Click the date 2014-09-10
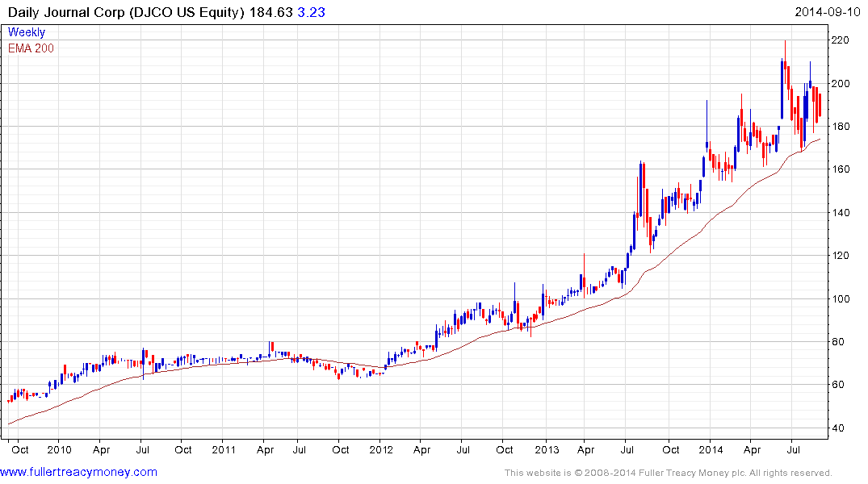The image size is (868, 484). 828,12
